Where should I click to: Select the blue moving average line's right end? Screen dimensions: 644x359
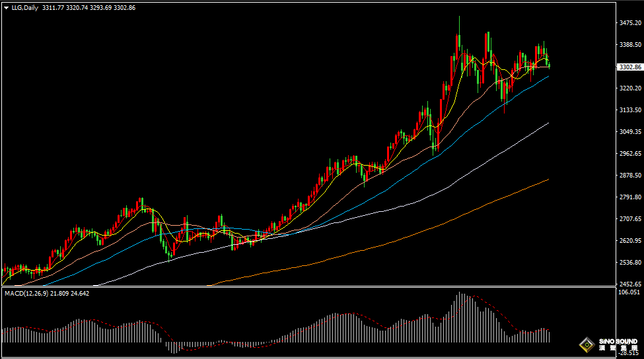point(548,77)
